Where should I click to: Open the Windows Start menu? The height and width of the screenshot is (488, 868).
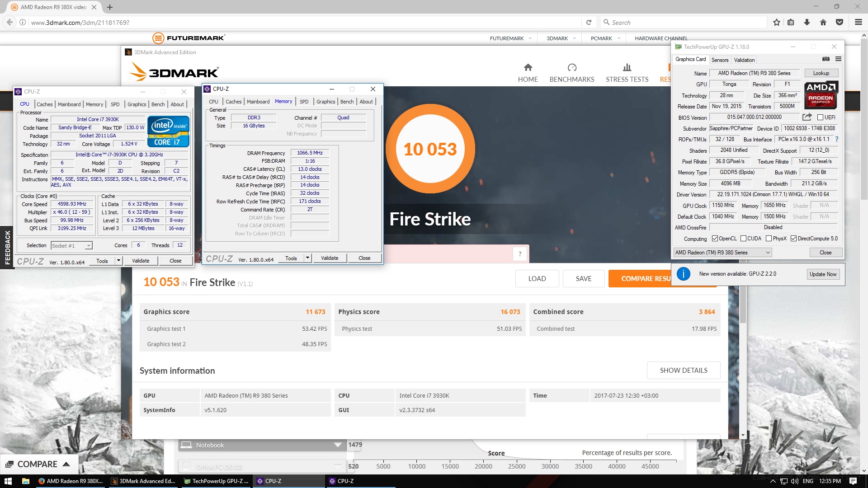(8, 481)
